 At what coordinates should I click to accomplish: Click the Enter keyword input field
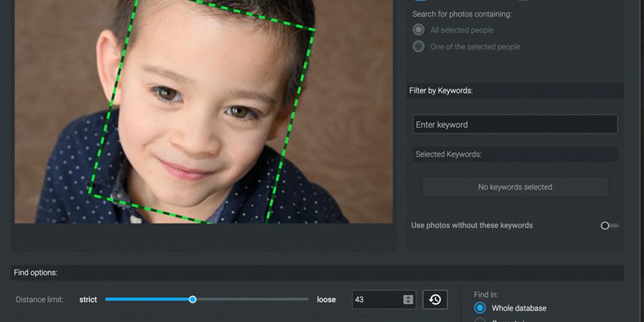515,124
